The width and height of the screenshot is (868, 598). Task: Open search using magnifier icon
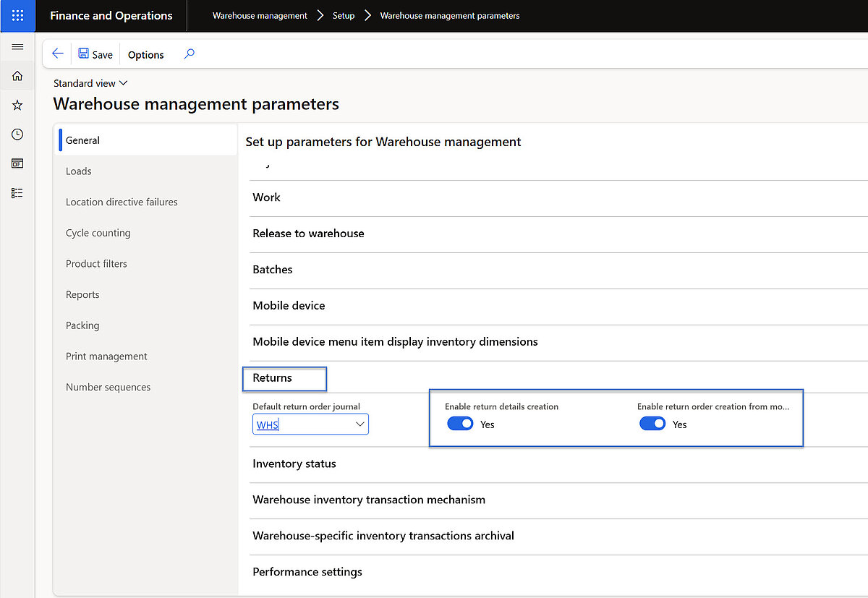pos(188,54)
